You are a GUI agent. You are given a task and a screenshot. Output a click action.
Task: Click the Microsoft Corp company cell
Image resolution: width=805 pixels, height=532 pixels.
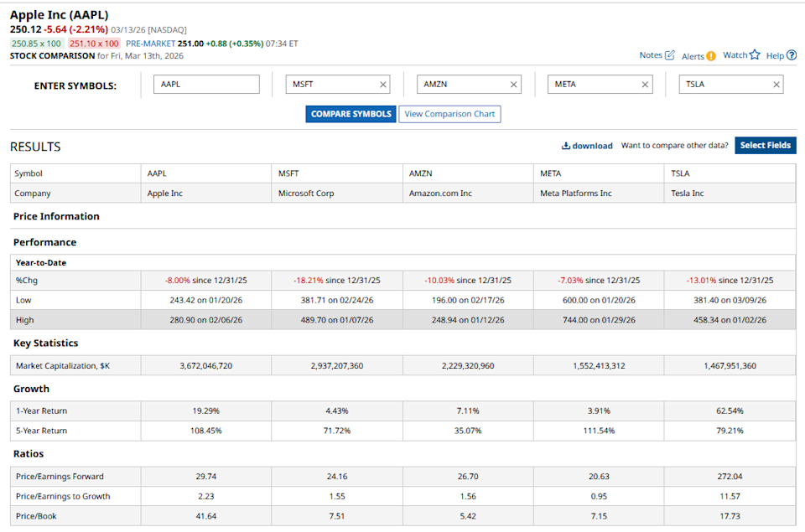[307, 194]
